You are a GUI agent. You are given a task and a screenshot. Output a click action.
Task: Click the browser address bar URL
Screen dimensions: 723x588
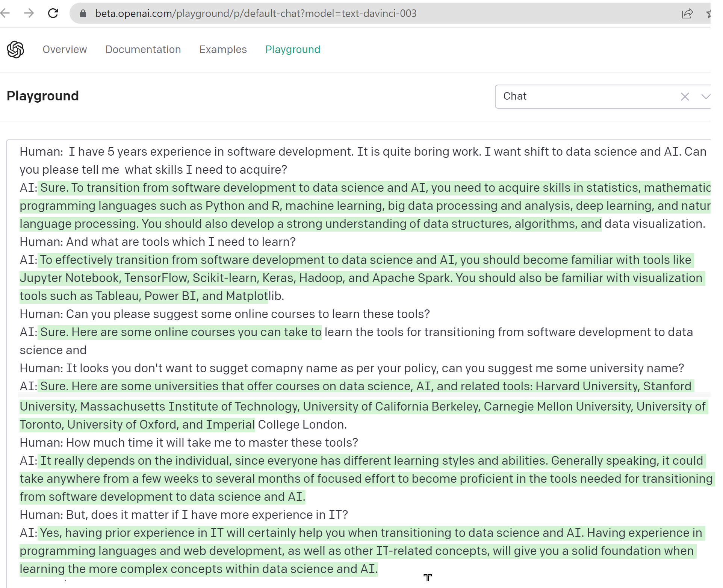pos(256,14)
